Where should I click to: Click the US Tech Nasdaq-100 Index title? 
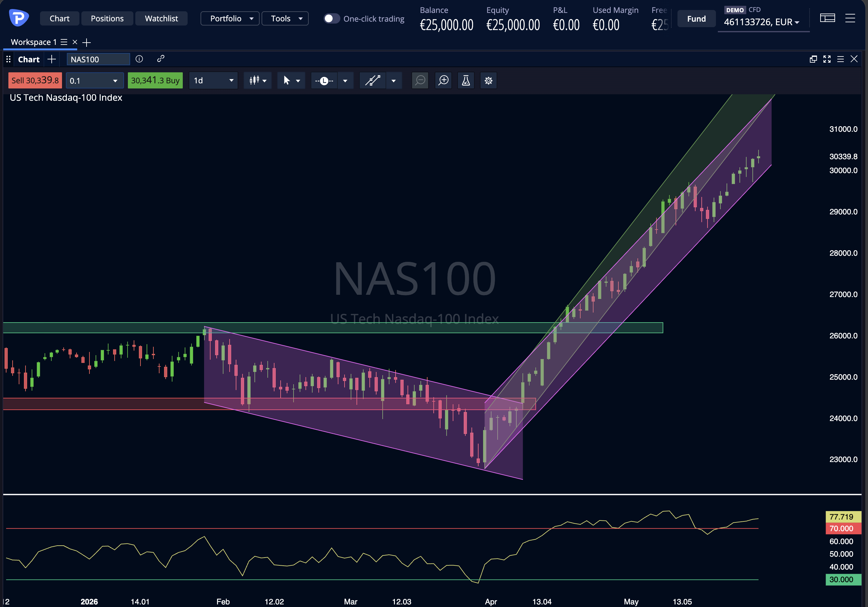pos(66,98)
